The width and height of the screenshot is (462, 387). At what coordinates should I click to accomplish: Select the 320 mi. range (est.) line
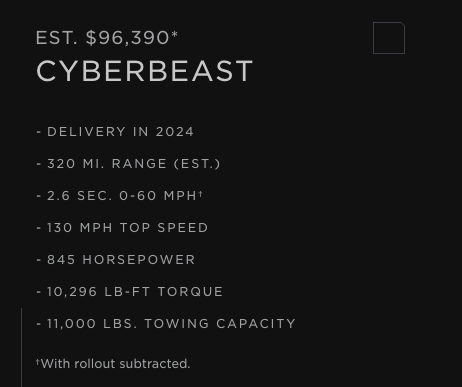click(x=128, y=164)
